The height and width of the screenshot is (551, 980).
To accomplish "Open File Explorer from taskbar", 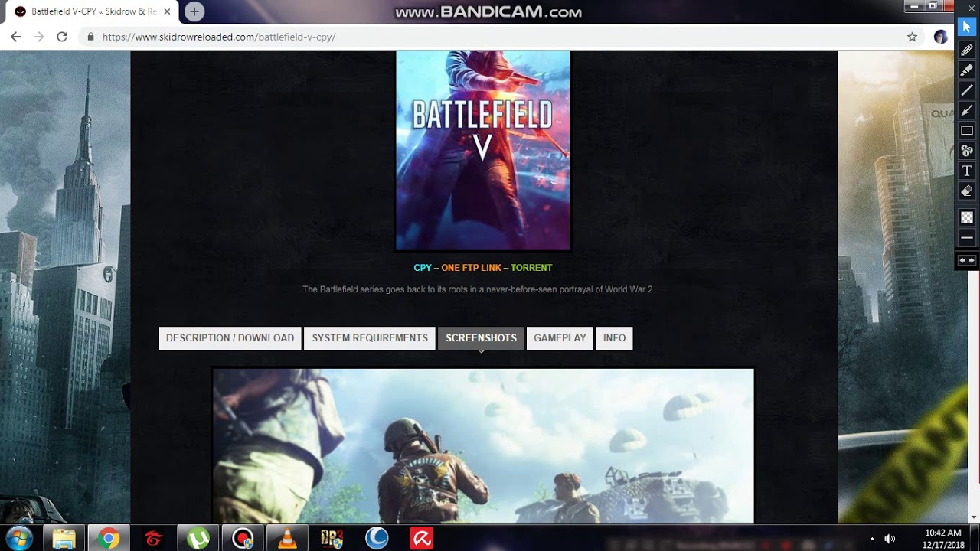I will pyautogui.click(x=64, y=538).
